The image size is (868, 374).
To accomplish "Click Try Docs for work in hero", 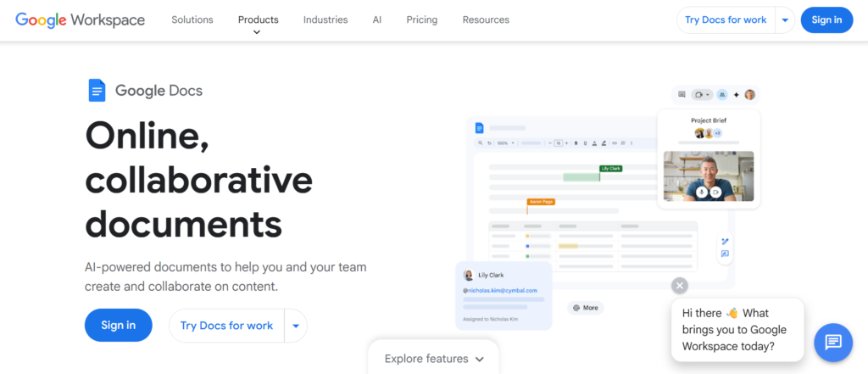I will pos(226,325).
